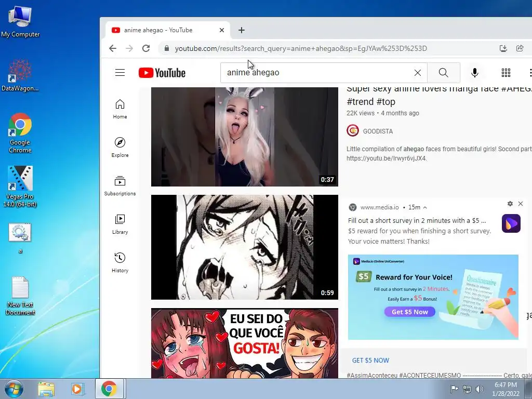The image size is (532, 399).
Task: Click the notification title about short survey
Action: click(417, 220)
